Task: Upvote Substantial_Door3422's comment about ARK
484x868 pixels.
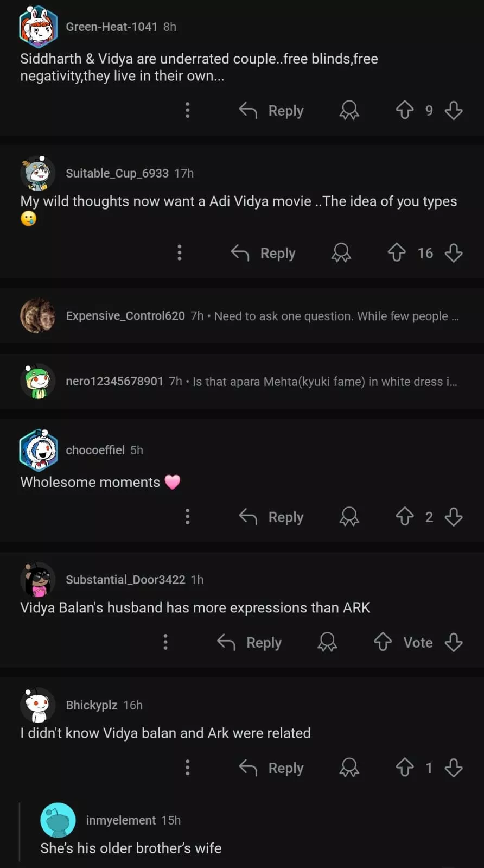Action: [383, 642]
